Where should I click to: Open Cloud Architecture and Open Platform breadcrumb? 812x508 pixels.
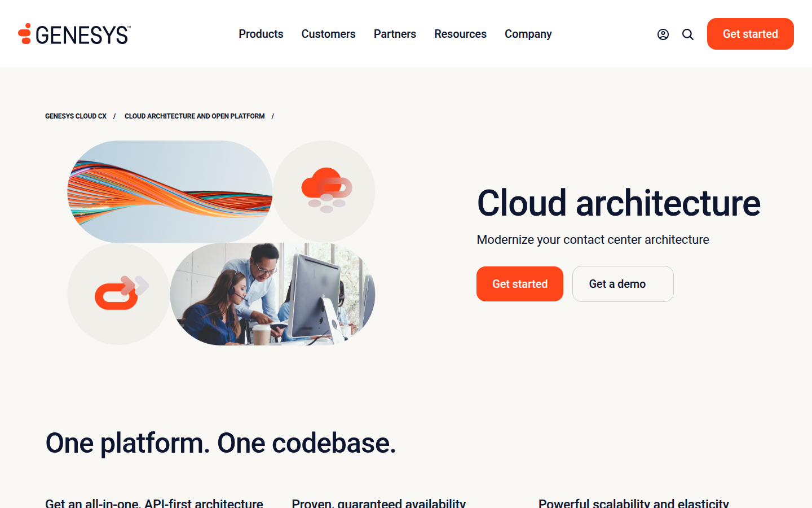(195, 116)
